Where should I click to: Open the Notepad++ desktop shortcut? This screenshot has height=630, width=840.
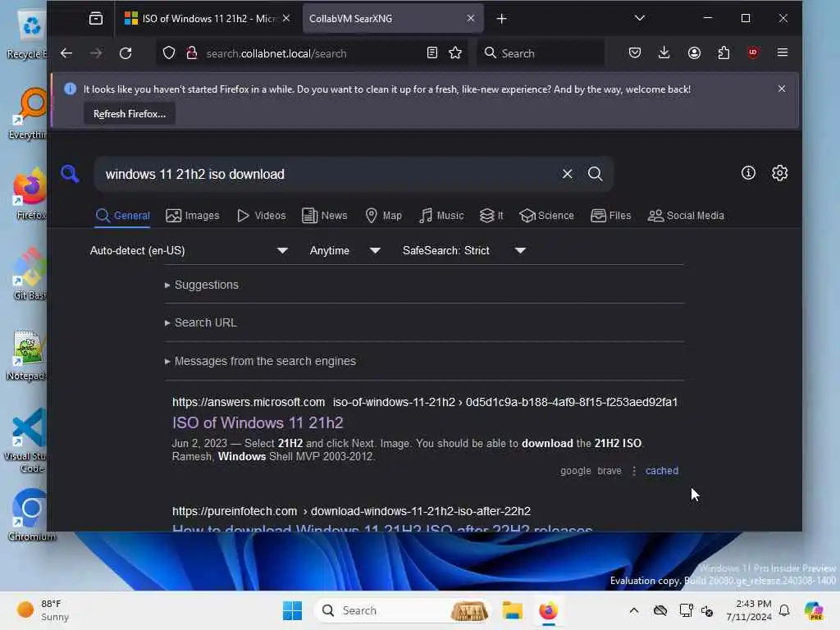point(27,356)
